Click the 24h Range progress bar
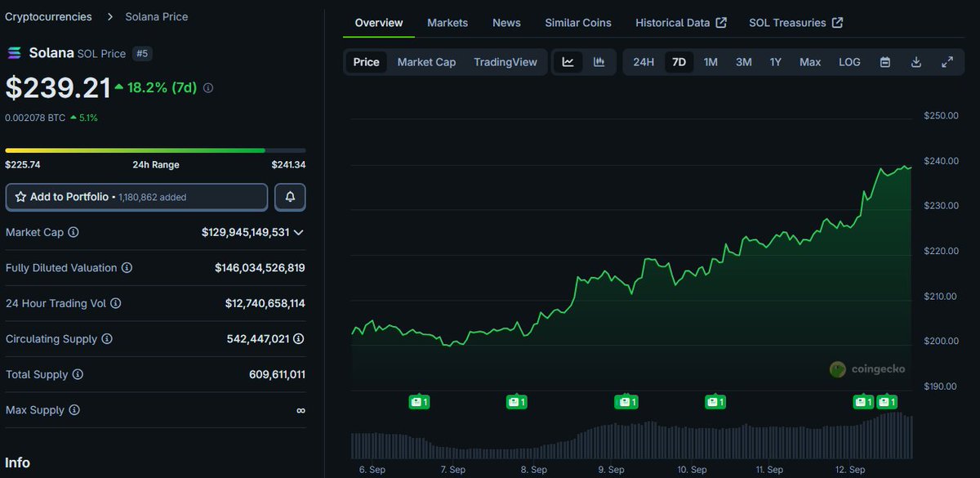980x478 pixels. (x=155, y=150)
